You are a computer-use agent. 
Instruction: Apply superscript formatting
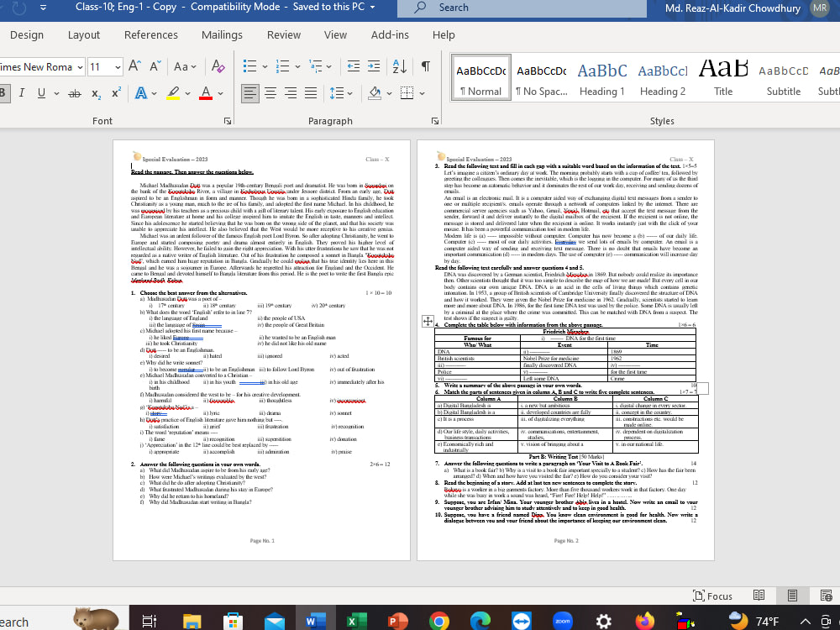click(116, 93)
